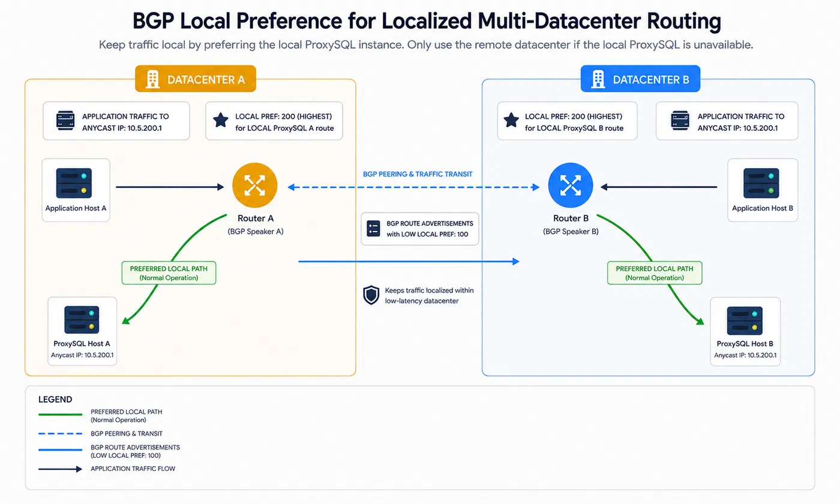This screenshot has height=504, width=840.
Task: Click the dashed blue line sample in legend
Action: [x=60, y=433]
